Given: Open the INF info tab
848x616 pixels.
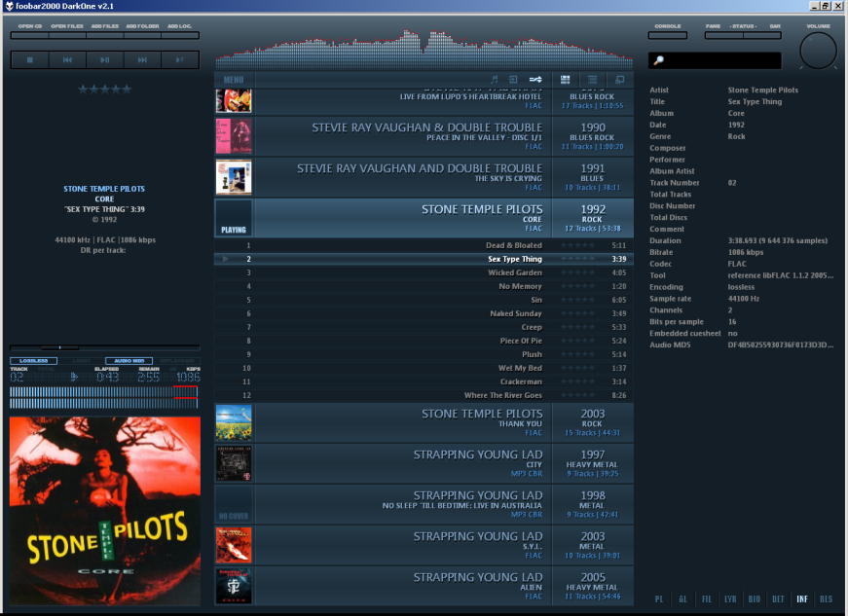Looking at the screenshot, I should tap(802, 598).
